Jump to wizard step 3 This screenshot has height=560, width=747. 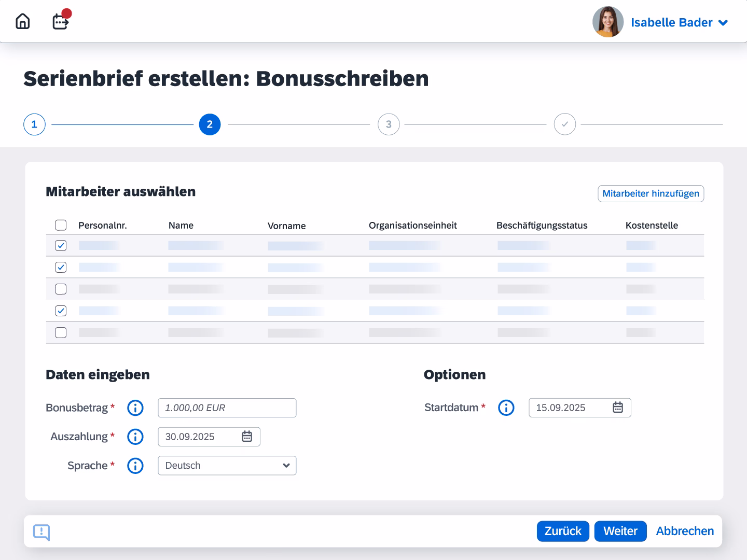389,124
